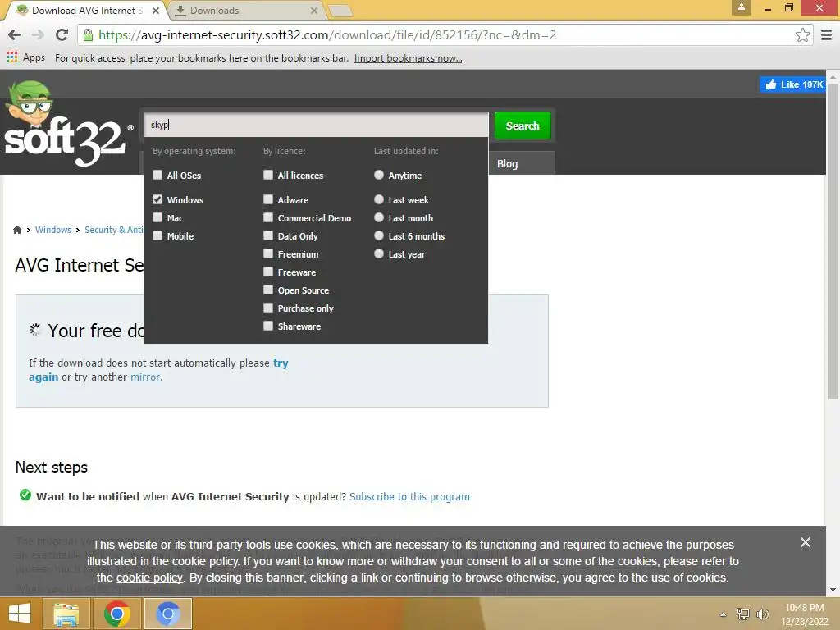Open the Security & Anti breadcrumb link
The width and height of the screenshot is (840, 630).
(113, 230)
